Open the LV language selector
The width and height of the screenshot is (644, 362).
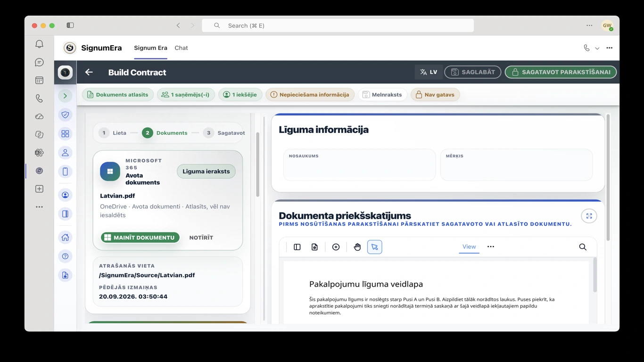click(x=429, y=72)
